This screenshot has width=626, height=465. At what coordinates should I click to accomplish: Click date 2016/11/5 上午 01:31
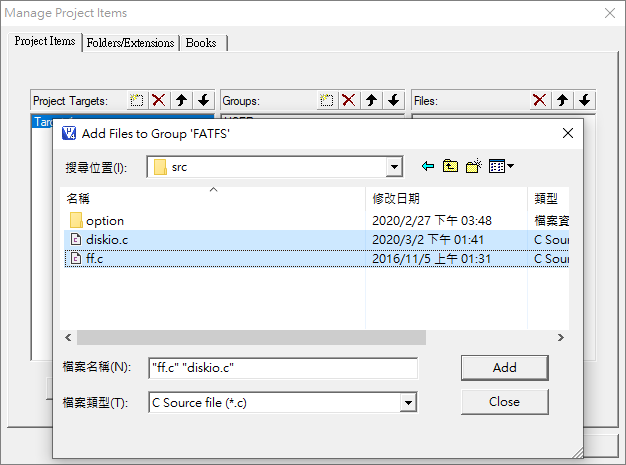pos(432,259)
